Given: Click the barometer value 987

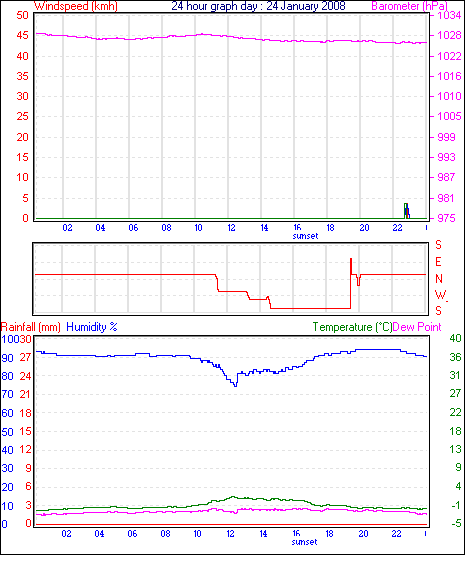Looking at the screenshot, I should (x=446, y=177).
